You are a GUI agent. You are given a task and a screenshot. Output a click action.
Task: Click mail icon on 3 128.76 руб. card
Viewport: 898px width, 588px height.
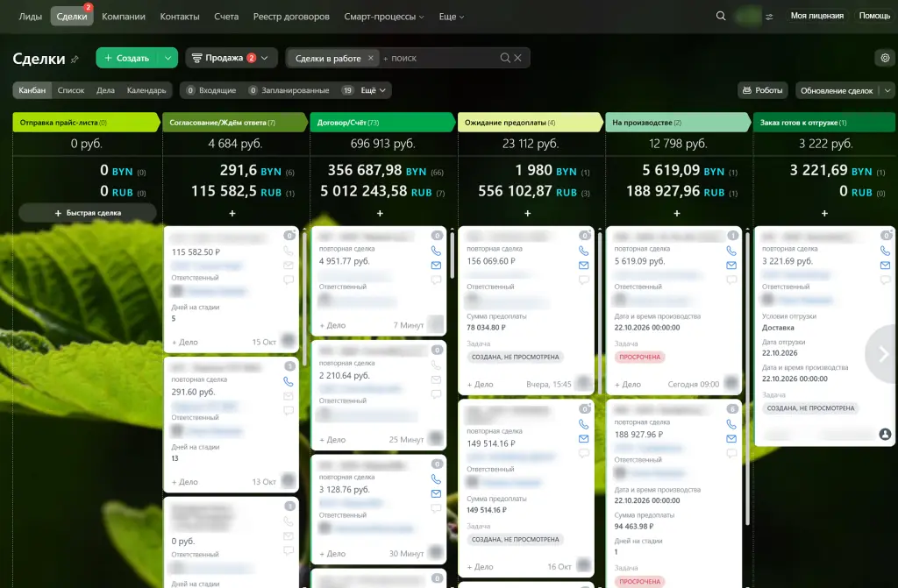pyautogui.click(x=436, y=493)
